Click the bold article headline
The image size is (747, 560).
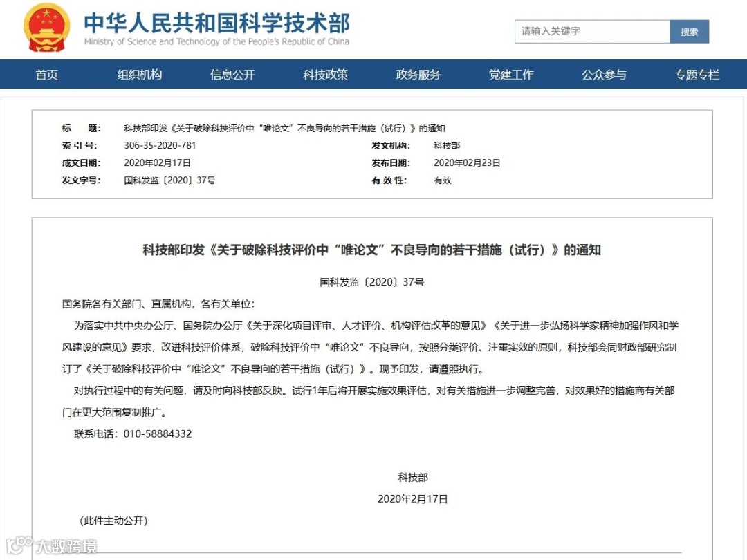point(371,250)
